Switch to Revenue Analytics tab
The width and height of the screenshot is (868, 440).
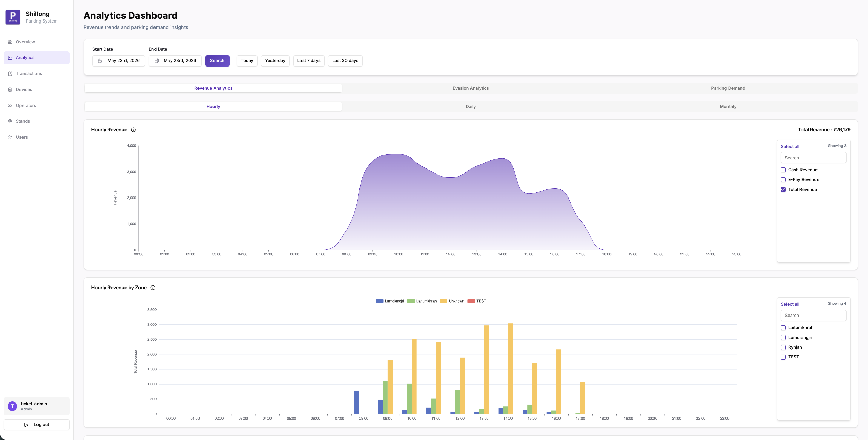point(213,88)
